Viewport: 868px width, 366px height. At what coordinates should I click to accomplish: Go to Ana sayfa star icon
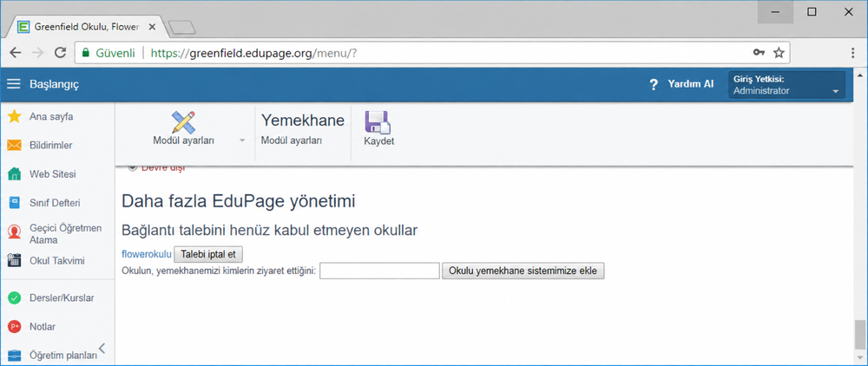[x=15, y=117]
